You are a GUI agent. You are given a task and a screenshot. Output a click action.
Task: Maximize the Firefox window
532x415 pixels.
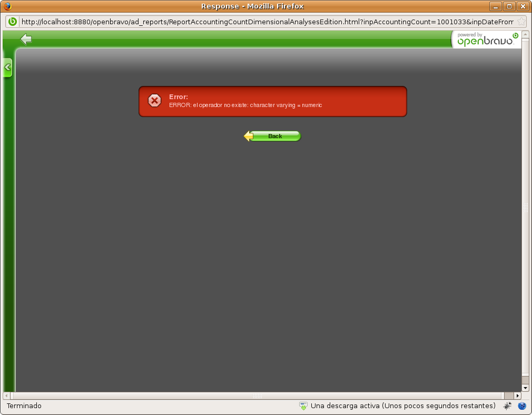coord(509,6)
